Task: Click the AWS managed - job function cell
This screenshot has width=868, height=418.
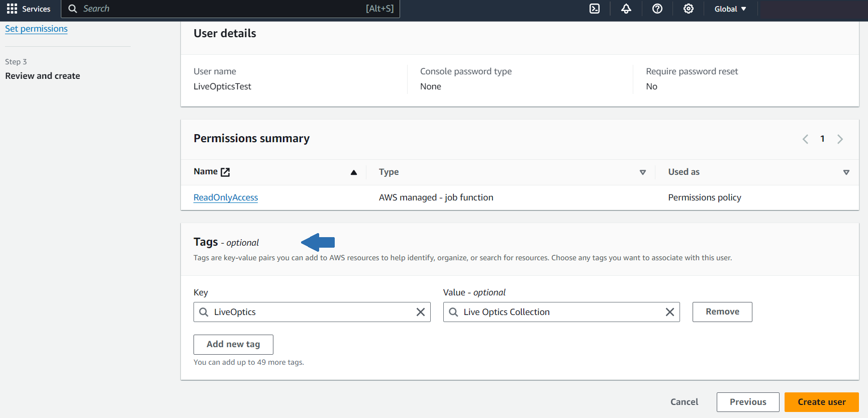Action: (436, 197)
